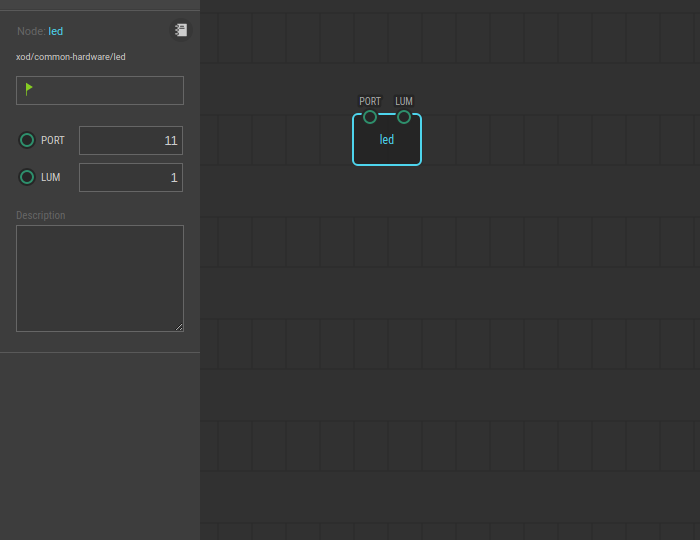Viewport: 700px width, 540px height.
Task: Select the led node on the canvas
Action: click(x=387, y=145)
